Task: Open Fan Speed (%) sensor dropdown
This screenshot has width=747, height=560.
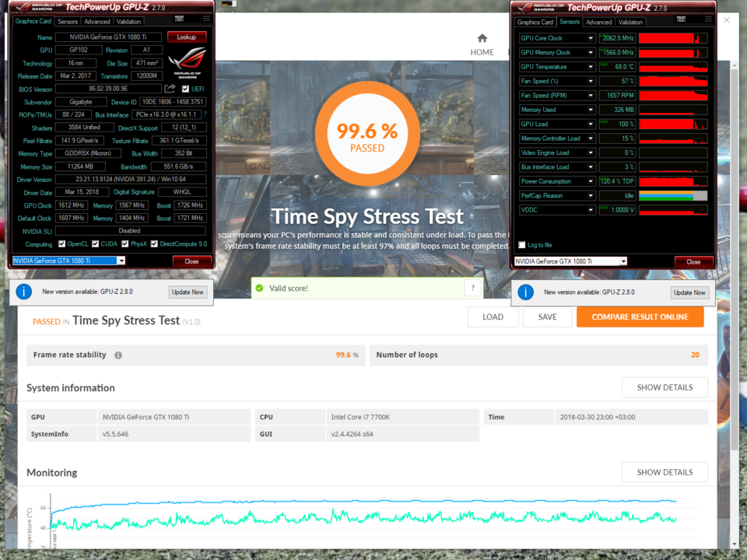Action: click(591, 81)
